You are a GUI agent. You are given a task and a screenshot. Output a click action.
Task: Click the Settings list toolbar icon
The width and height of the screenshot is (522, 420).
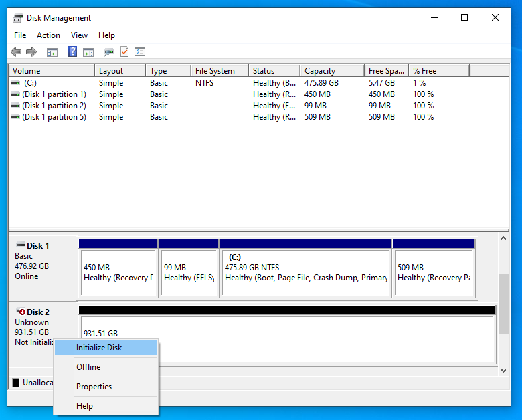pos(140,51)
